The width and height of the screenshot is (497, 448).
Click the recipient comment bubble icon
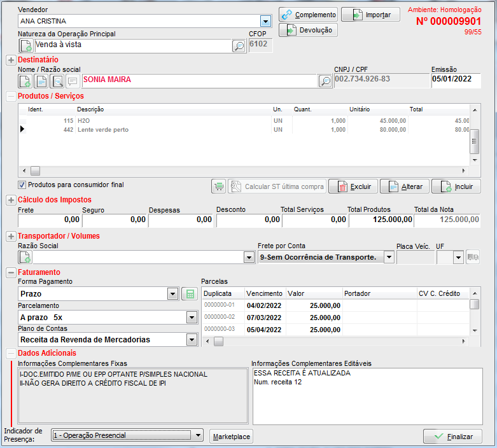point(73,81)
